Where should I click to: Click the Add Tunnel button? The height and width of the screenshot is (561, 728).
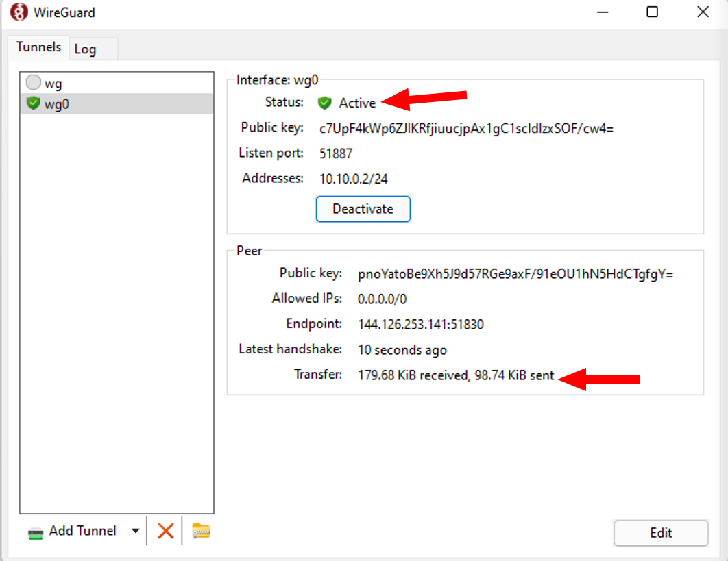[73, 531]
